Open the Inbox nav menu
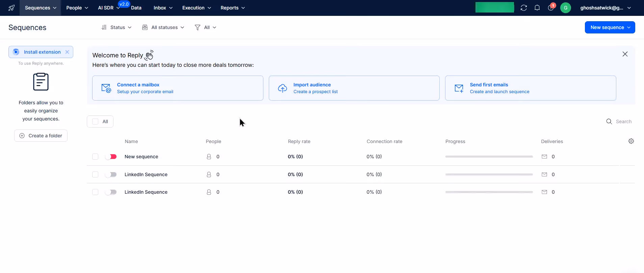The width and height of the screenshot is (644, 273). [163, 8]
